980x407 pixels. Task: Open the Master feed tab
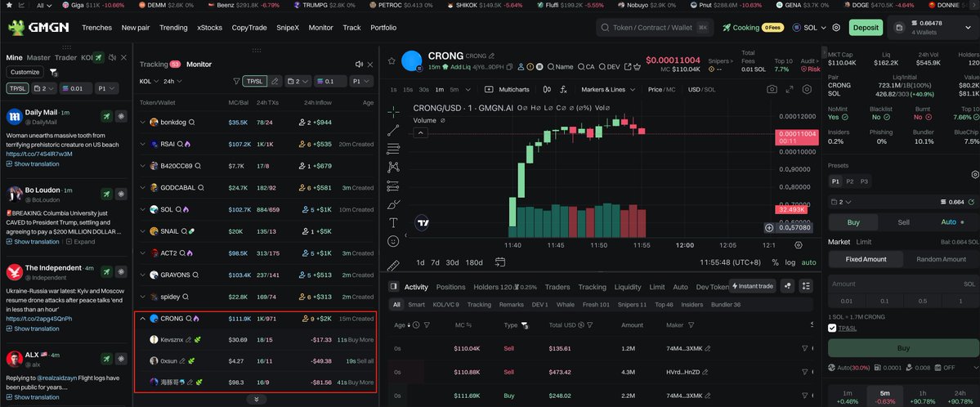point(38,57)
